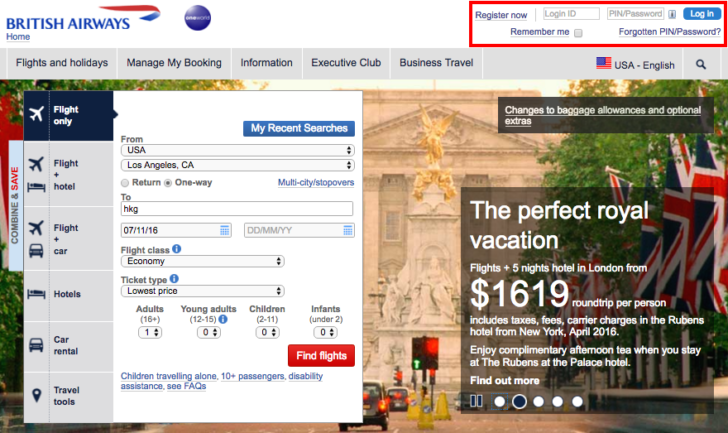Image resolution: width=728 pixels, height=433 pixels.
Task: Click the Ticket type info icon
Action: coord(174,278)
